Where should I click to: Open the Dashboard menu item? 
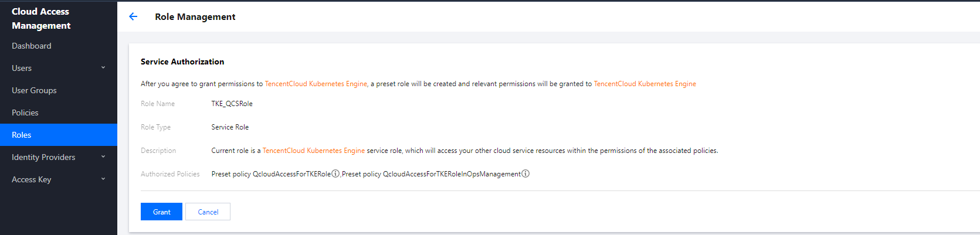tap(32, 46)
